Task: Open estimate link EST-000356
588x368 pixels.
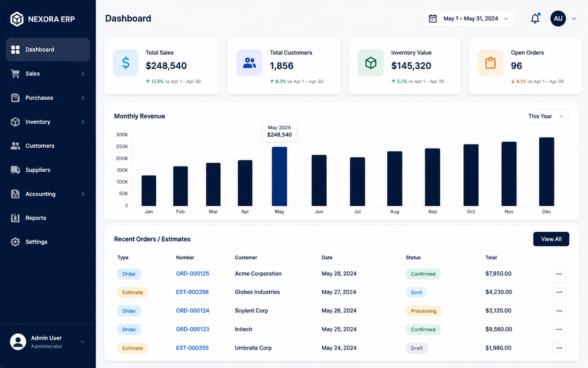Action: tap(192, 292)
